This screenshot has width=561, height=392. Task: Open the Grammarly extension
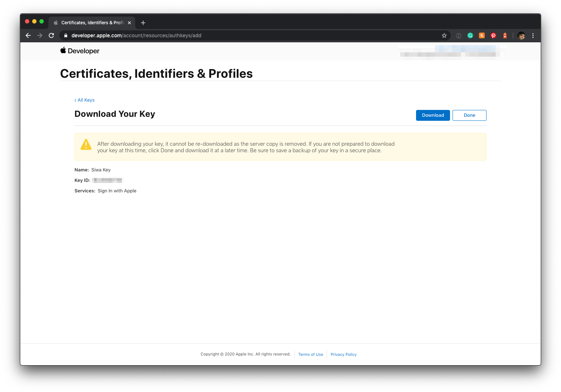[x=470, y=35]
